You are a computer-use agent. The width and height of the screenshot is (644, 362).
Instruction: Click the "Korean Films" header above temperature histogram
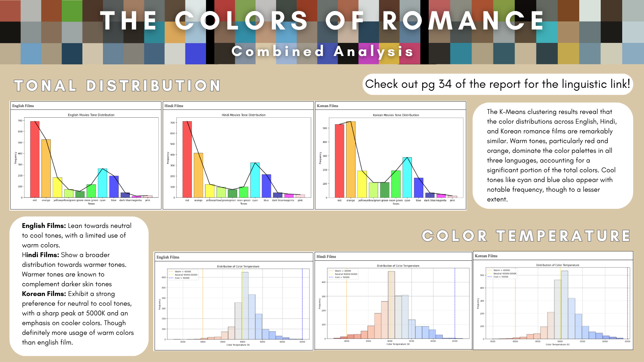tap(486, 256)
